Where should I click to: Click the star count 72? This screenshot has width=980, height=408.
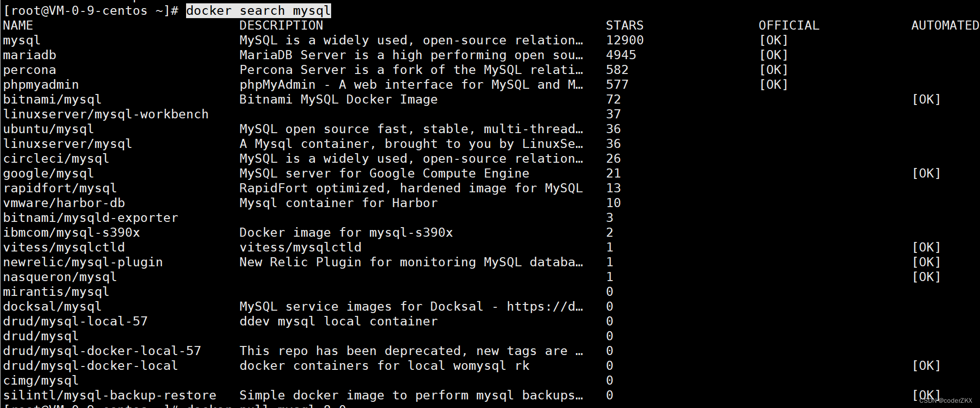pyautogui.click(x=613, y=99)
